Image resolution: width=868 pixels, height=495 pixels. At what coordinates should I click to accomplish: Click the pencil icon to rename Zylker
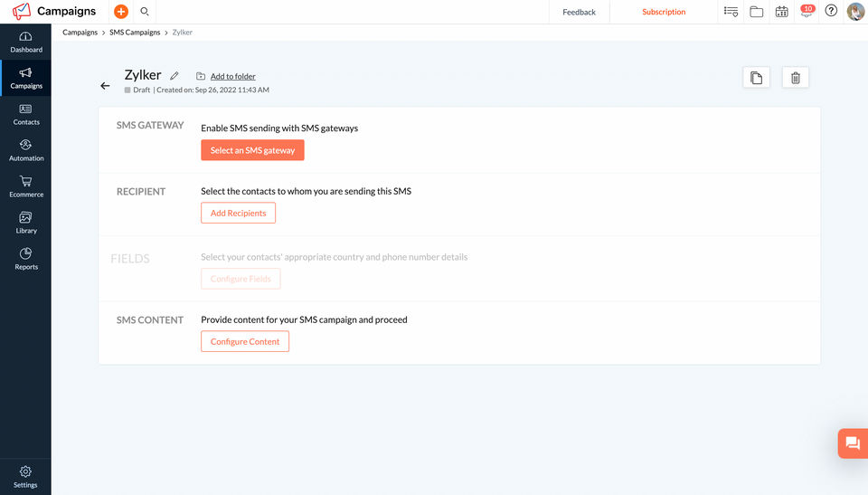tap(175, 76)
